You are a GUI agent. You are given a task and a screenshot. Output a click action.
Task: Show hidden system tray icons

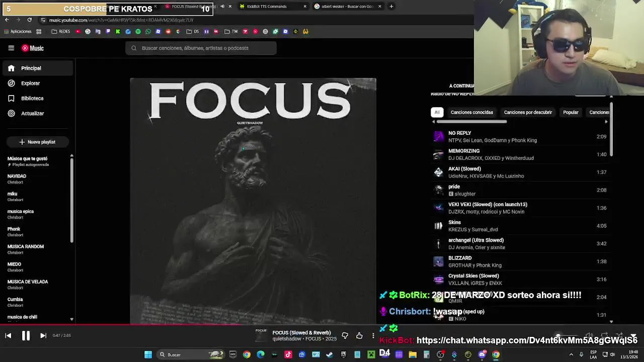pos(571,354)
